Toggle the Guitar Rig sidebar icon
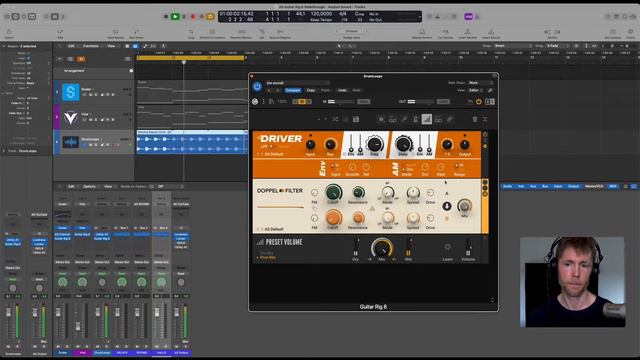640x360 pixels. [490, 102]
